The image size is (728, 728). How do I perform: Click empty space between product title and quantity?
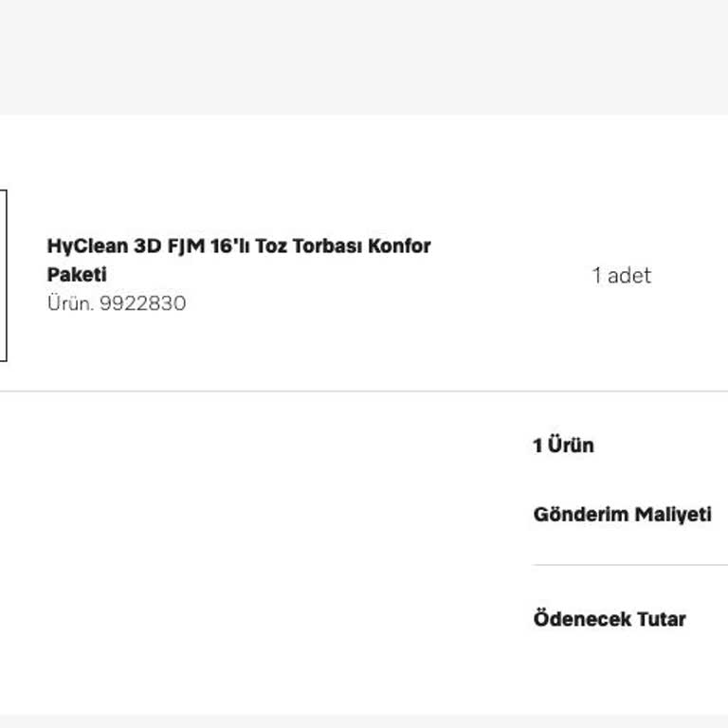(x=512, y=275)
